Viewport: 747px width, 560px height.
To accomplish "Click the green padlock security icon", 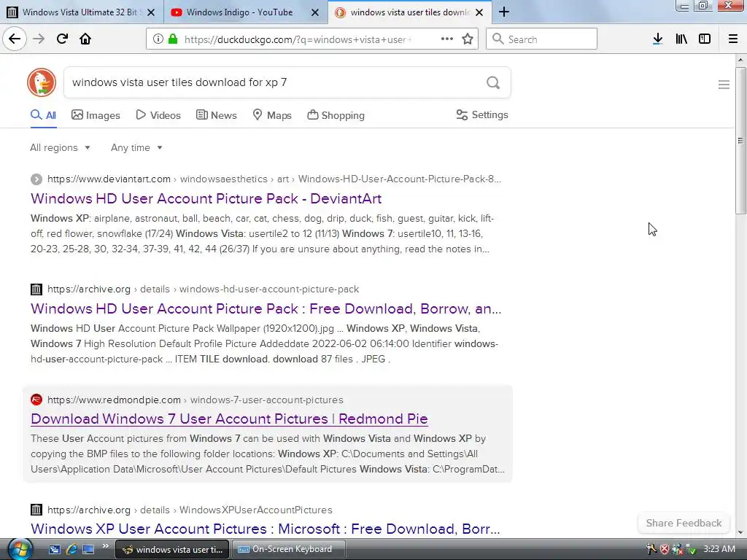I will pos(173,39).
